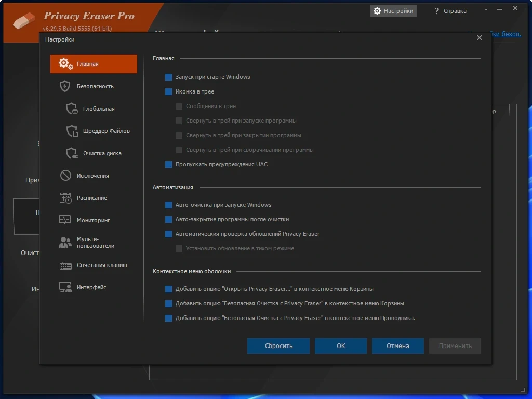Enable Сообщения в трее checkbox

pos(179,106)
